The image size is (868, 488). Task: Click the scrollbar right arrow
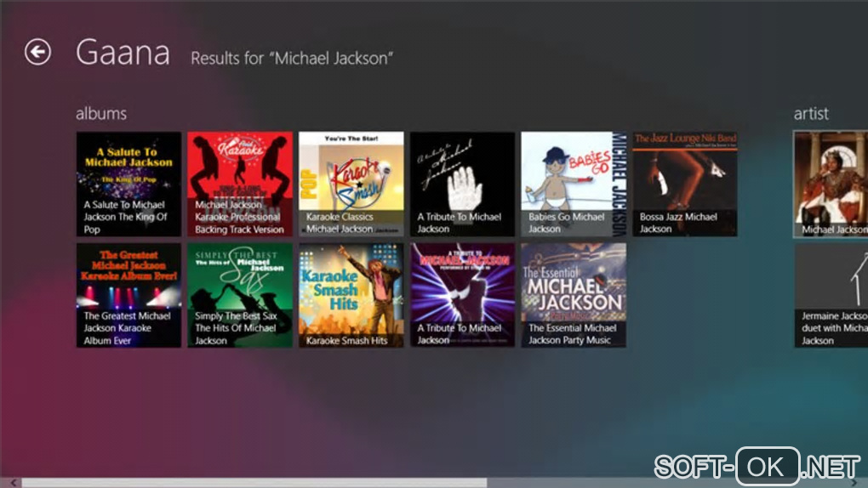[x=854, y=483]
